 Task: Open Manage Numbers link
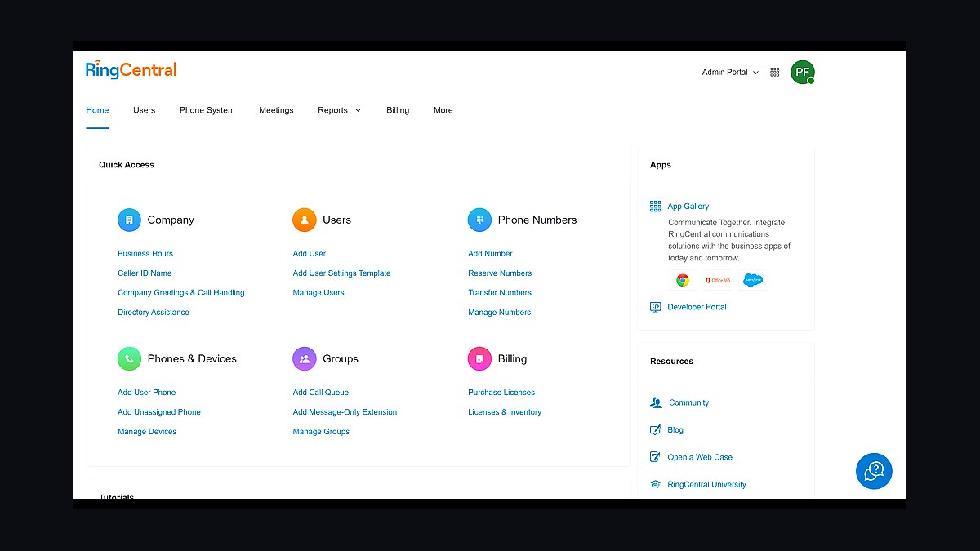coord(499,313)
